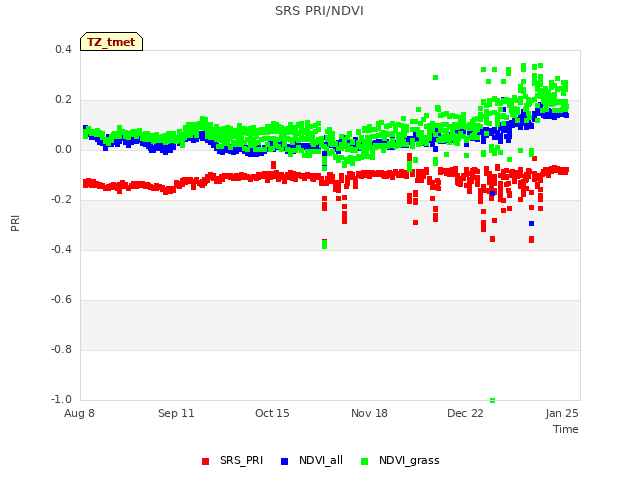Click the Jan 25 x-axis tick label
This screenshot has width=640, height=480.
pyautogui.click(x=562, y=413)
